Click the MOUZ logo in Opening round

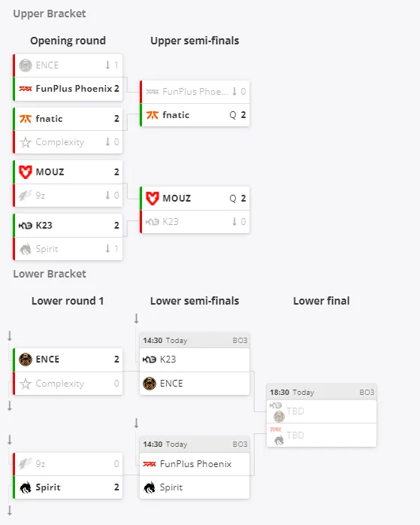coord(26,172)
